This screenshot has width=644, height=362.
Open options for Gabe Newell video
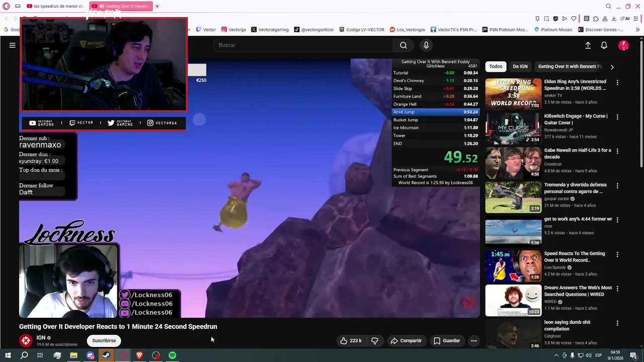tap(617, 151)
